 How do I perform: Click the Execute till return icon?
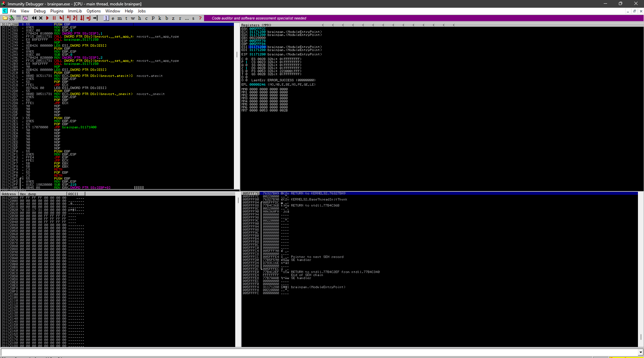tap(89, 18)
